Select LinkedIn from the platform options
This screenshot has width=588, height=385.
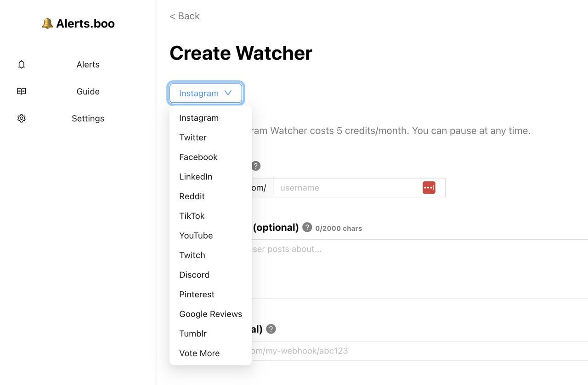point(196,177)
